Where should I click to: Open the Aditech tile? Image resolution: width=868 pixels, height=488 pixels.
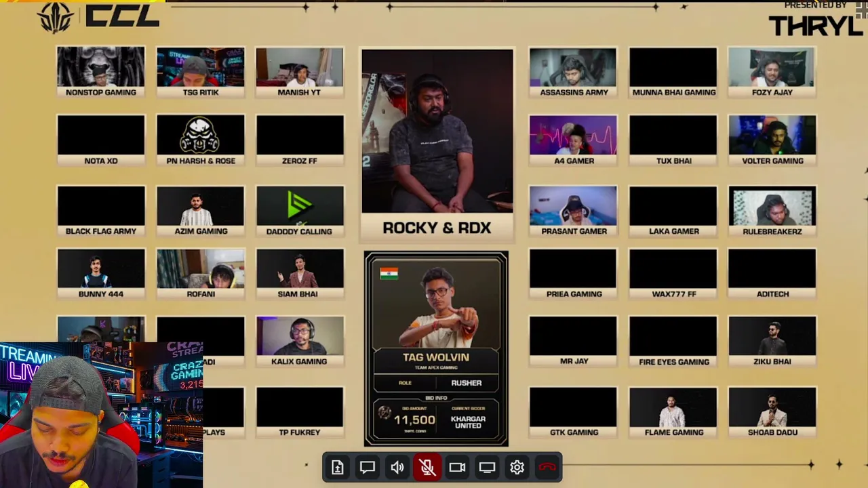[x=772, y=274]
